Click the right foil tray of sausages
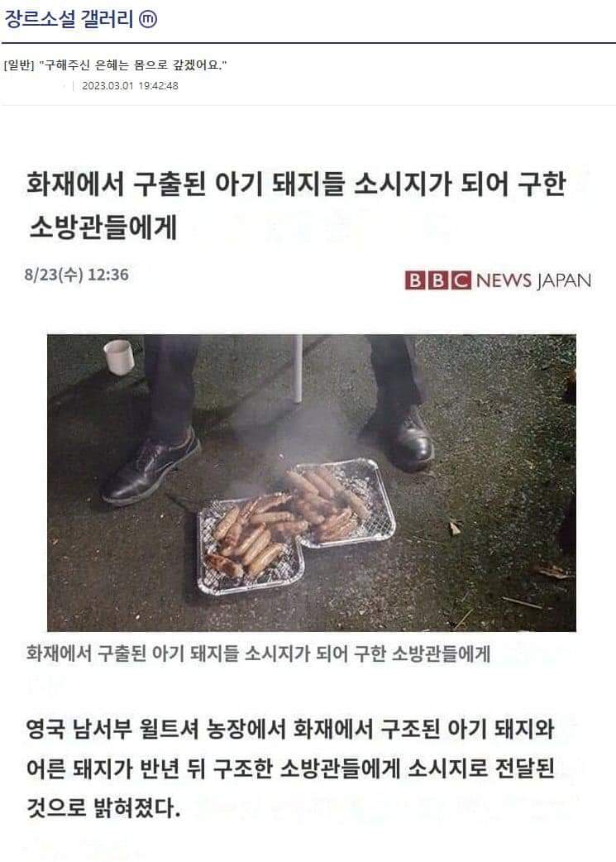Screen dimensions: 616x862 [341, 502]
